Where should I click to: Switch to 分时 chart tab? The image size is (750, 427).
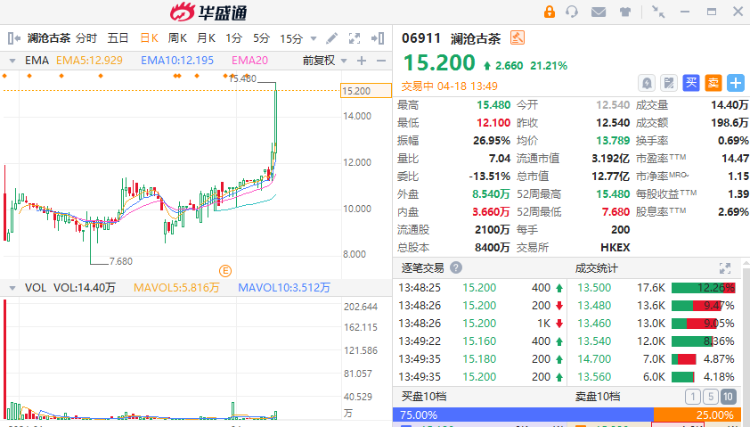(87, 38)
